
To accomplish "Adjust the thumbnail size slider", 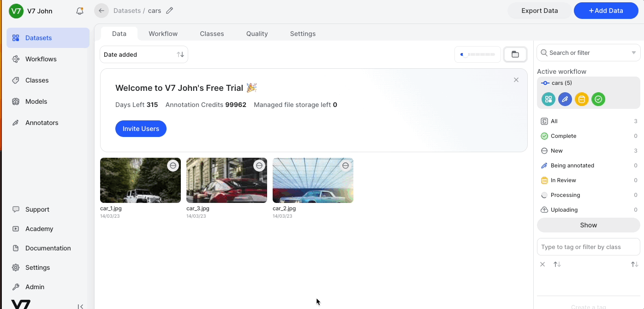I will point(477,54).
